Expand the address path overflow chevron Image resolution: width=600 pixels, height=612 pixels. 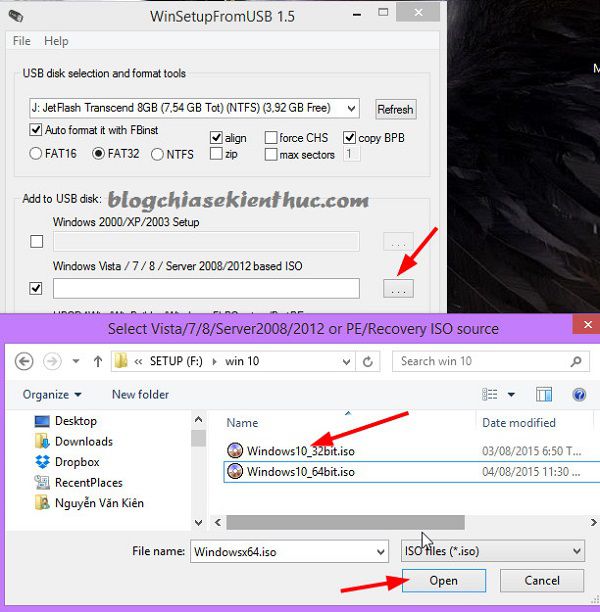[138, 361]
